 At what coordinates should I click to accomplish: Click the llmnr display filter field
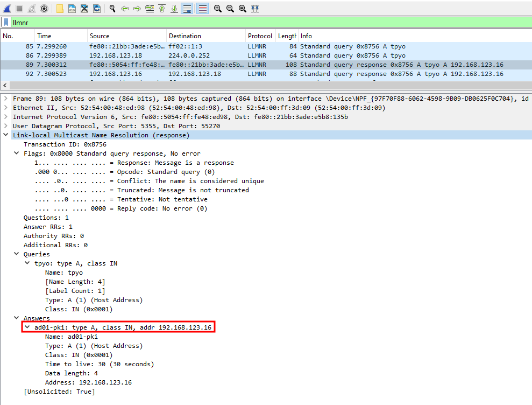coord(269,23)
